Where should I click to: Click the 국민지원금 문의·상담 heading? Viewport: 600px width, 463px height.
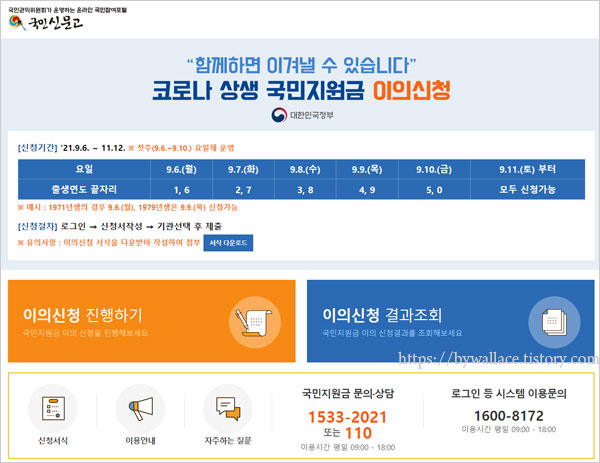click(x=348, y=393)
